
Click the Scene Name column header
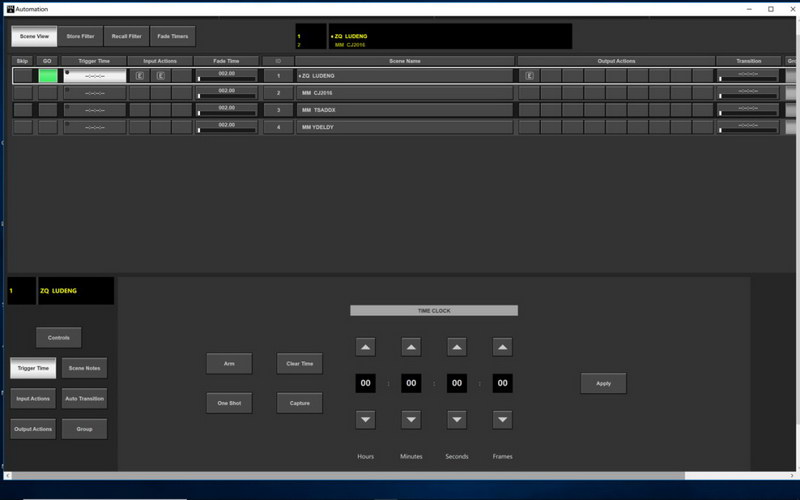(x=405, y=61)
